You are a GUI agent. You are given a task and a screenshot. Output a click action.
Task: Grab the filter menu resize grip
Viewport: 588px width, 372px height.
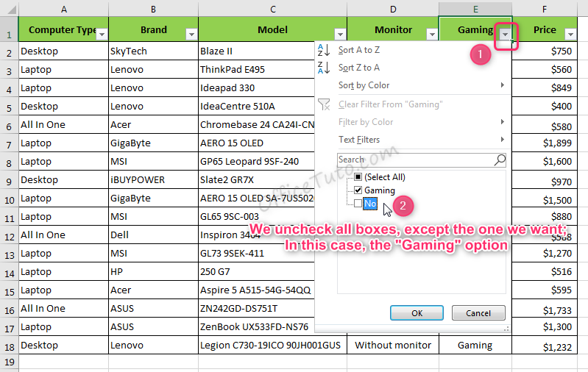click(506, 329)
